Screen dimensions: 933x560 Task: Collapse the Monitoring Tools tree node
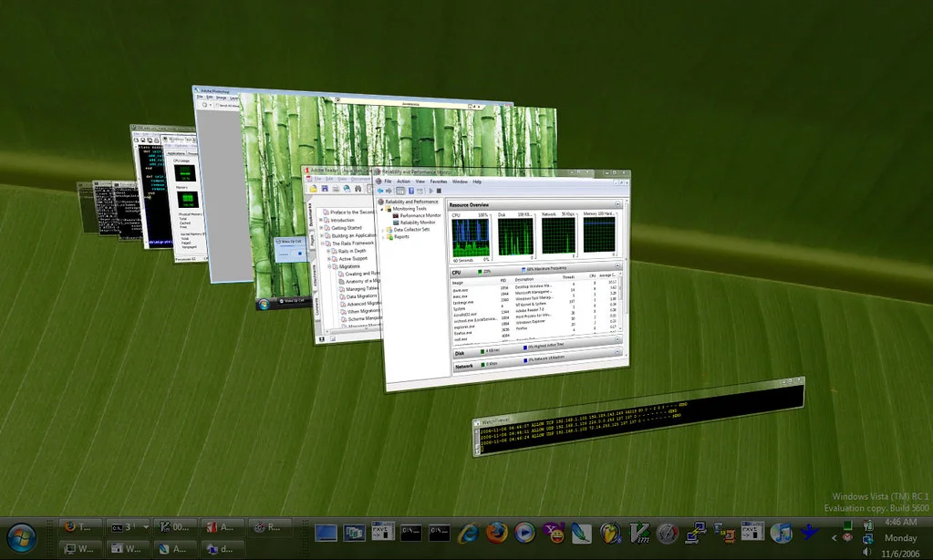[383, 209]
